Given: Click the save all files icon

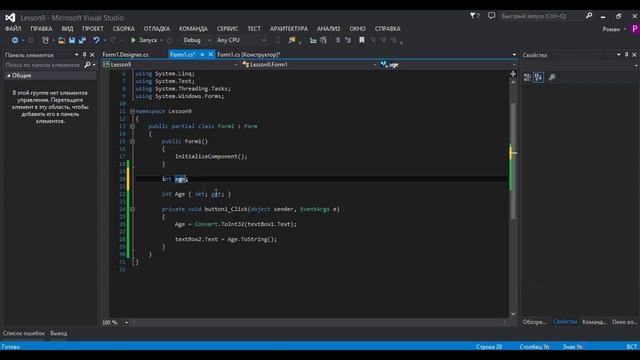Looking at the screenshot, I should click(82, 40).
